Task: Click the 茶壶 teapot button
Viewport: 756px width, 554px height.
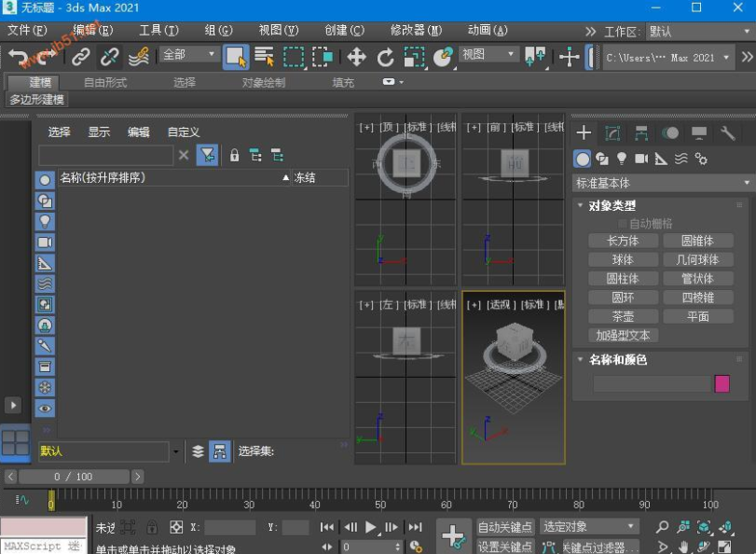Action: click(623, 316)
